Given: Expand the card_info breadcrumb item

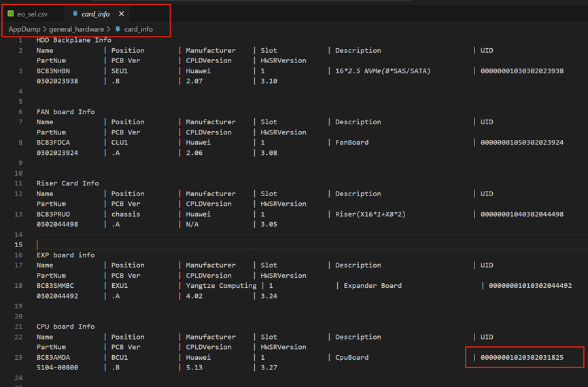Looking at the screenshot, I should pos(138,29).
